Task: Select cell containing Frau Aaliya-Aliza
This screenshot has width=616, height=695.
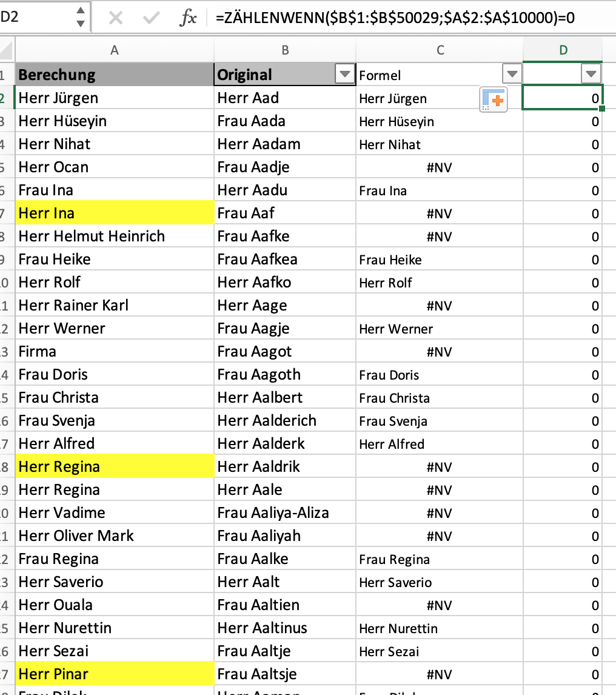Action: pos(285,513)
